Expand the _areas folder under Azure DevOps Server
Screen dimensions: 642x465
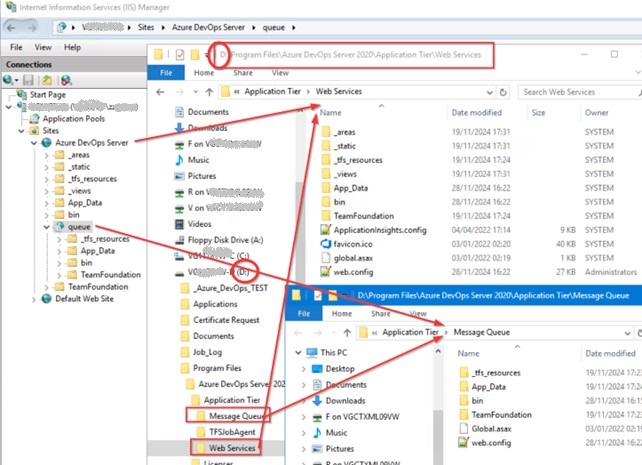(x=46, y=155)
